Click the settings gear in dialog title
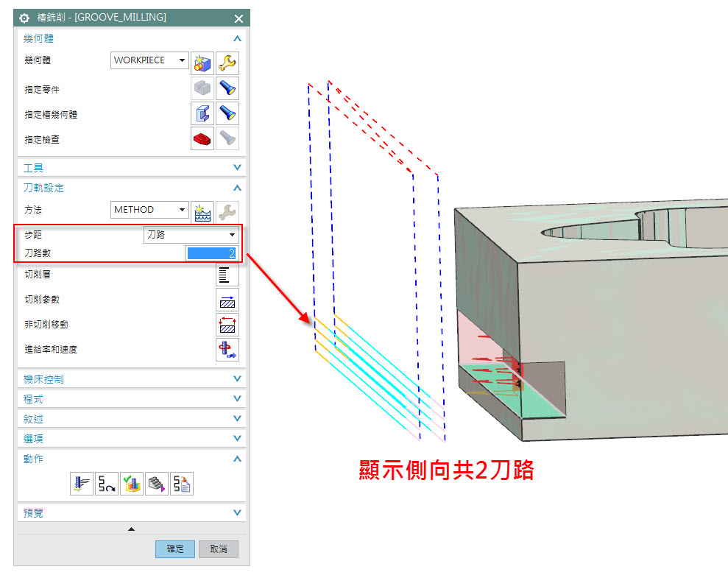The width and height of the screenshot is (728, 575). click(24, 18)
